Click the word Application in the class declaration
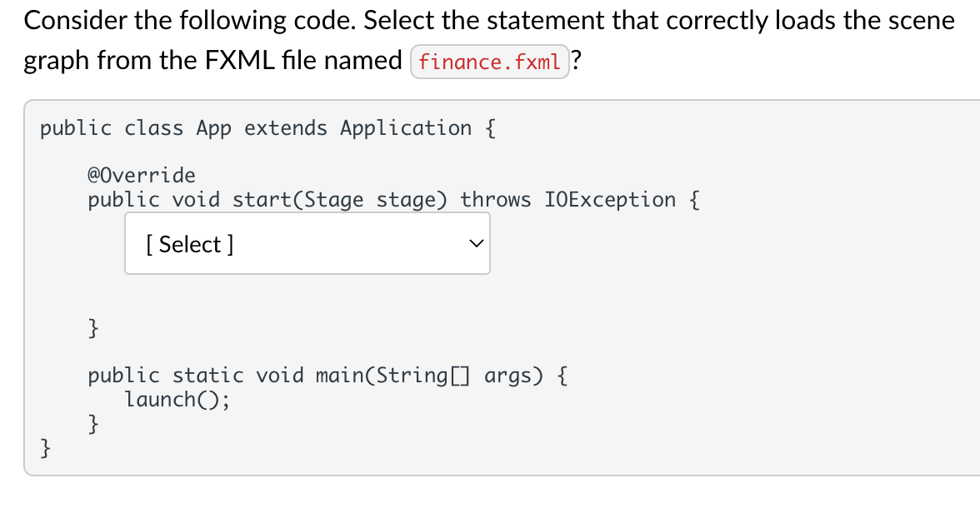980x518 pixels. (406, 128)
